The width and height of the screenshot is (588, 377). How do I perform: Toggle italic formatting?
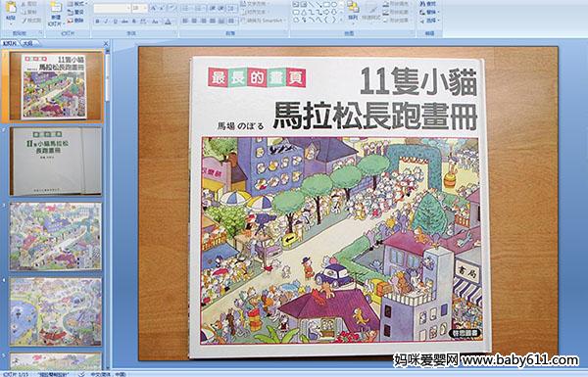[106, 22]
